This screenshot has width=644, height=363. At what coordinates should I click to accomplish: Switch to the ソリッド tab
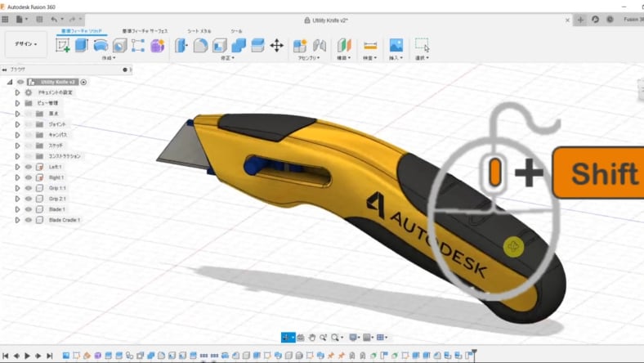82,31
